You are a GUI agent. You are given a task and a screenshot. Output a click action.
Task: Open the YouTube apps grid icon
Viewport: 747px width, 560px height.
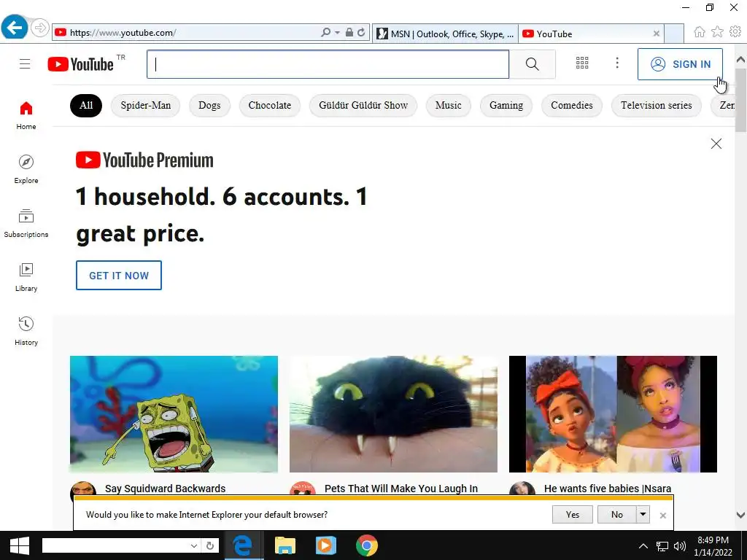582,63
